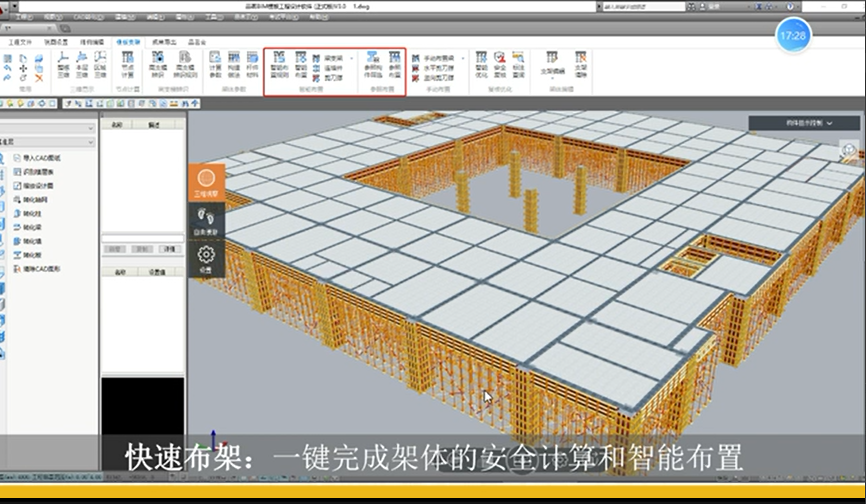Screen dimensions: 866x504
Task: Select 转化柱 in left panel
Action: (x=27, y=214)
